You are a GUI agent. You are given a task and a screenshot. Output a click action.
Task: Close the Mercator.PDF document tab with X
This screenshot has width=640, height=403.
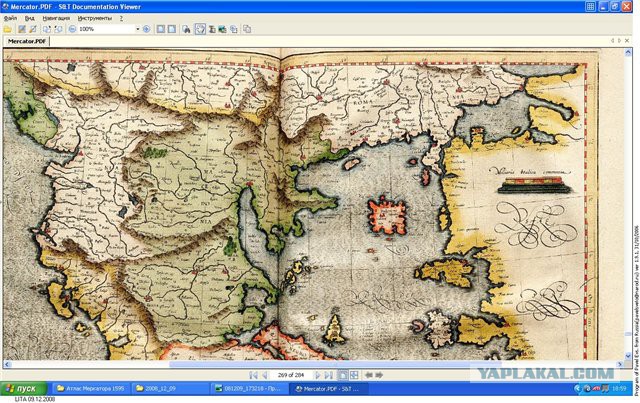[x=627, y=40]
